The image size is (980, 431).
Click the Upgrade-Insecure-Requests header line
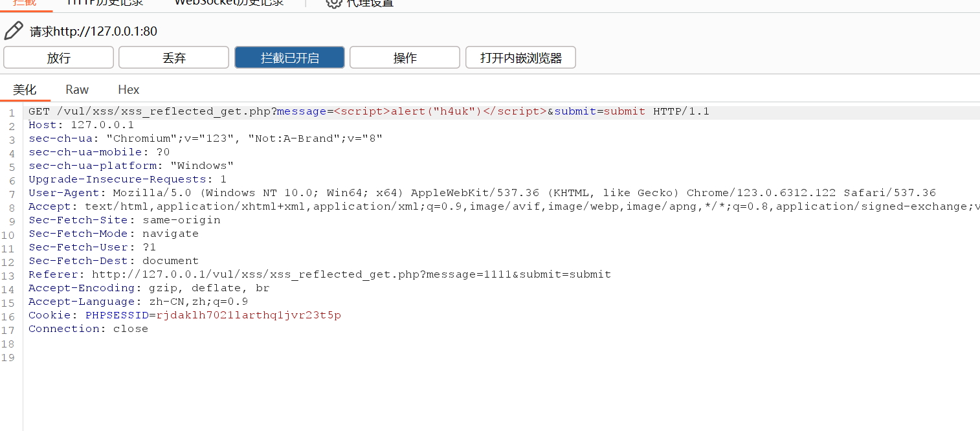pyautogui.click(x=128, y=179)
